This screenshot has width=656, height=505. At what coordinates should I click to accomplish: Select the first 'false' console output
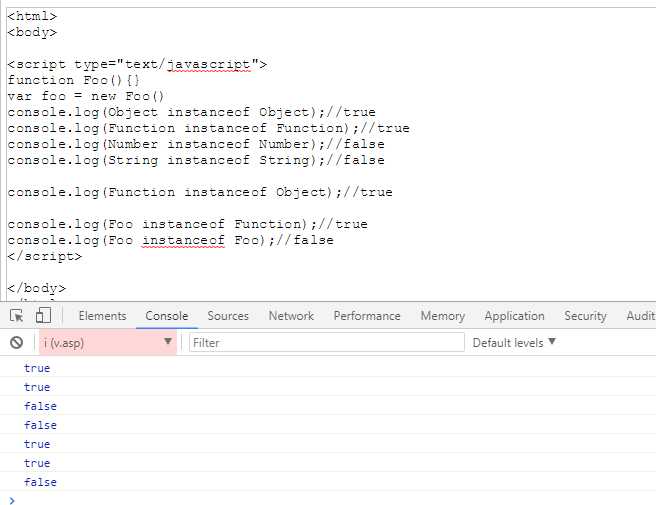40,406
